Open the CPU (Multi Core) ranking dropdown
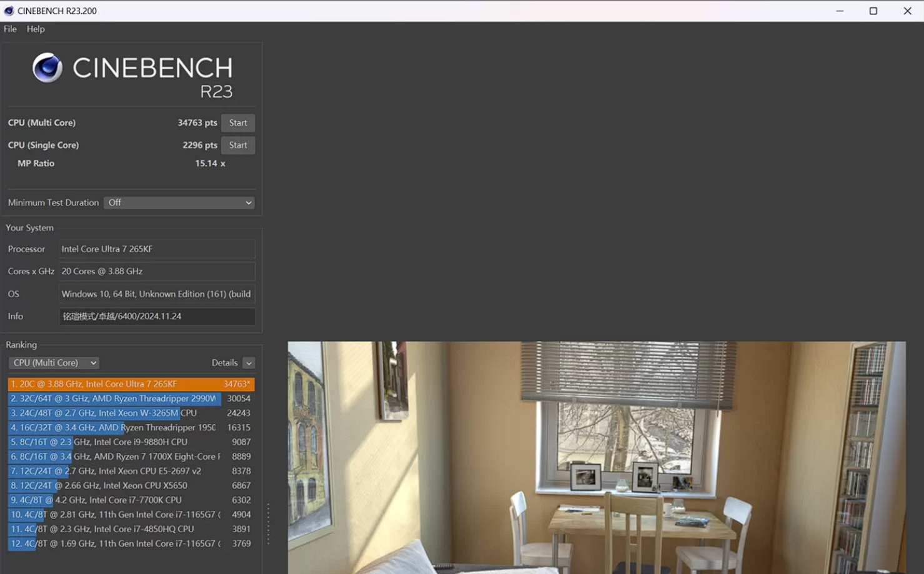The image size is (924, 574). (x=54, y=363)
